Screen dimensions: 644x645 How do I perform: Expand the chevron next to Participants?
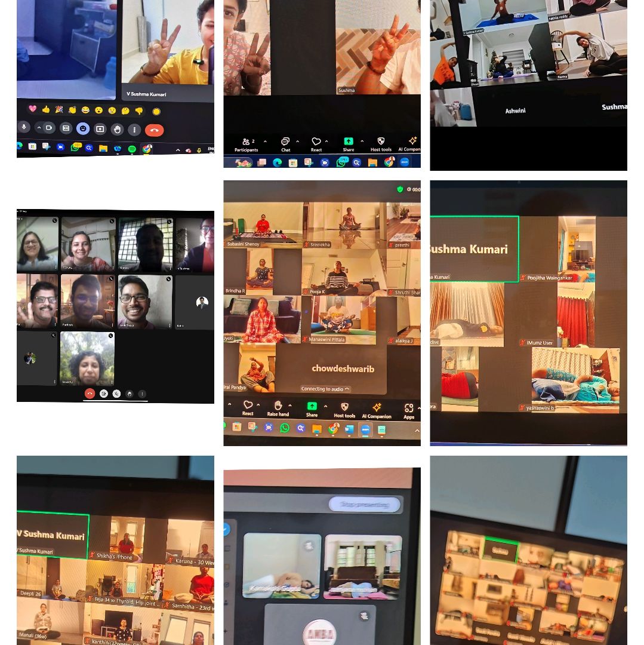pyautogui.click(x=265, y=142)
